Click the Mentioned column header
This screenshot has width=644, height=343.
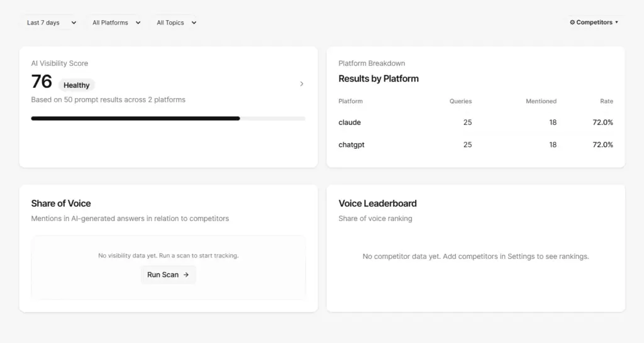point(541,101)
